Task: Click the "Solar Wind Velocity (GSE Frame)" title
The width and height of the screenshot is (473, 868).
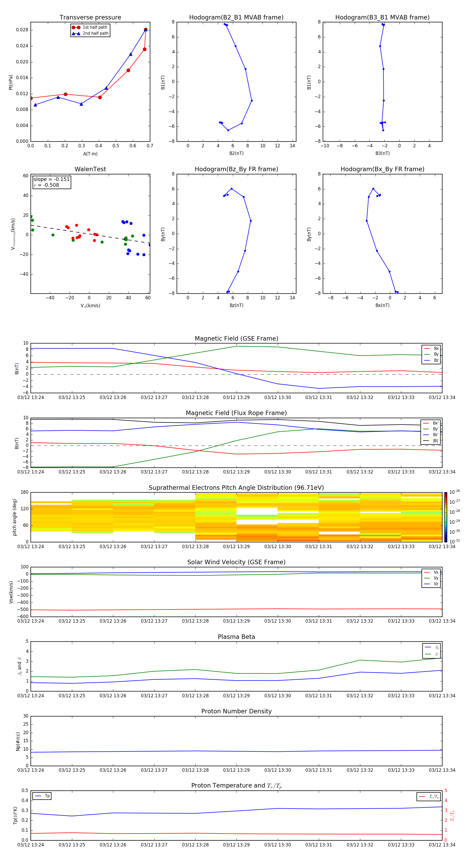Action: tap(236, 562)
